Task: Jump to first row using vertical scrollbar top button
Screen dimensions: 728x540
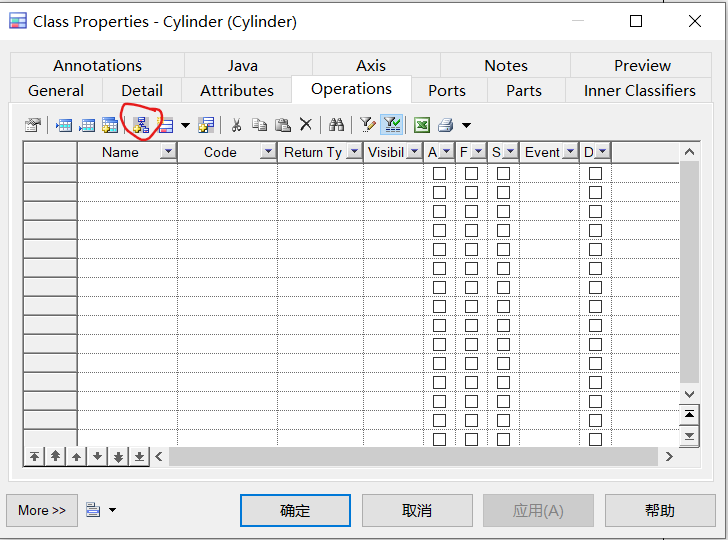Action: [689, 415]
